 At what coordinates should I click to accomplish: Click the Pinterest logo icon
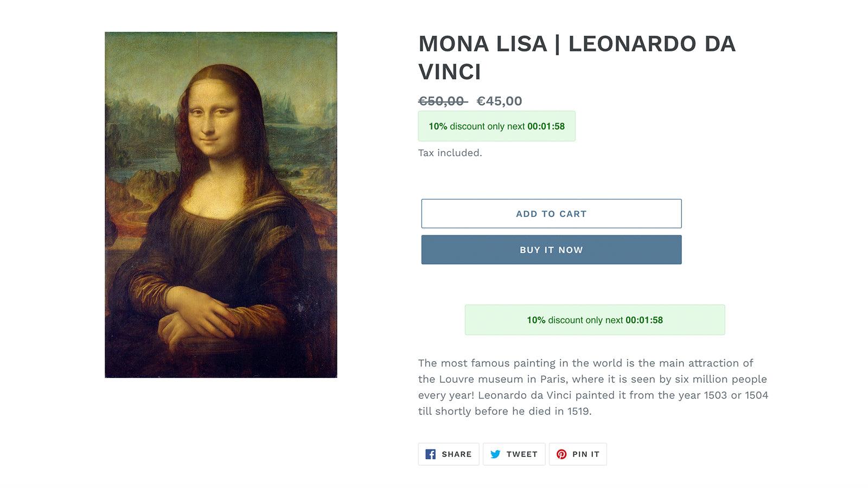coord(561,454)
